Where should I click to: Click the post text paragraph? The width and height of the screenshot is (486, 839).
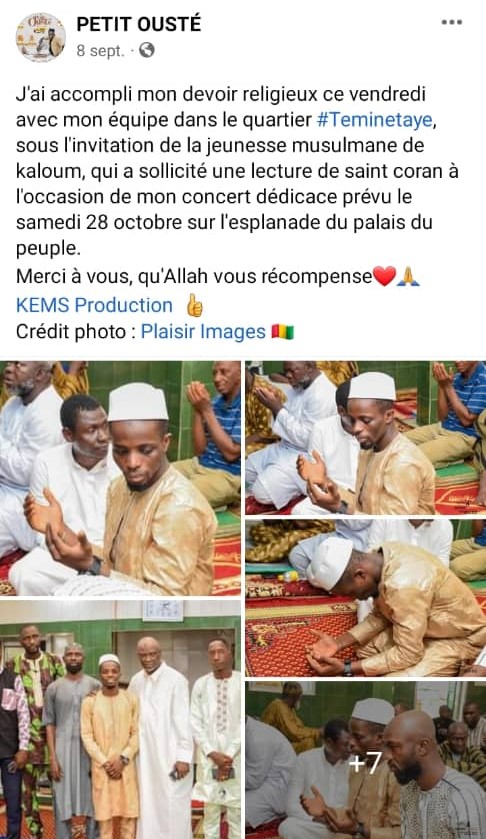point(237,171)
